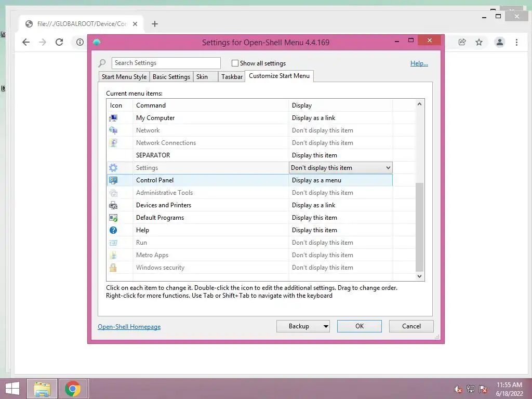Screen dimensions: 532x399
Task: Open the Backup button dropdown arrow
Action: [326, 326]
